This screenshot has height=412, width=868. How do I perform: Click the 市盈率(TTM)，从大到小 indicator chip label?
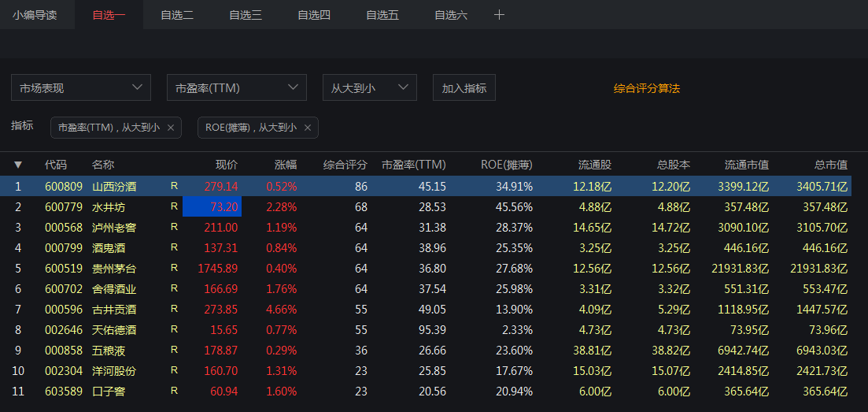(x=109, y=128)
